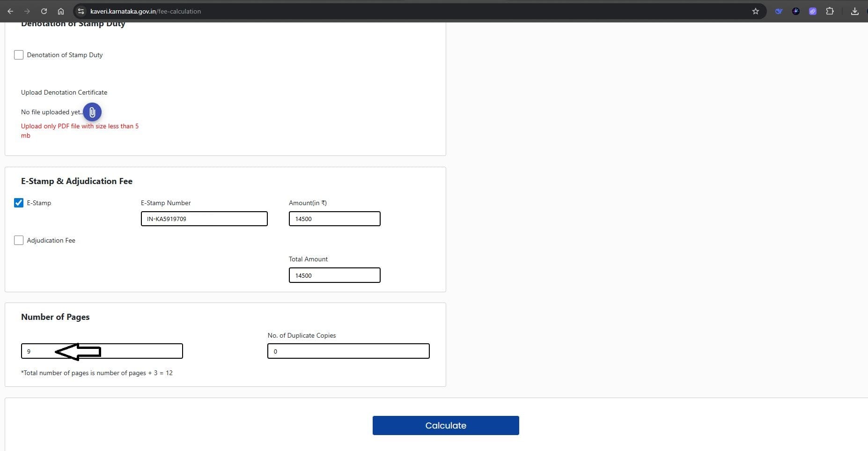This screenshot has width=868, height=451.
Task: Tick the Adjudication Fee checkbox
Action: pos(19,240)
